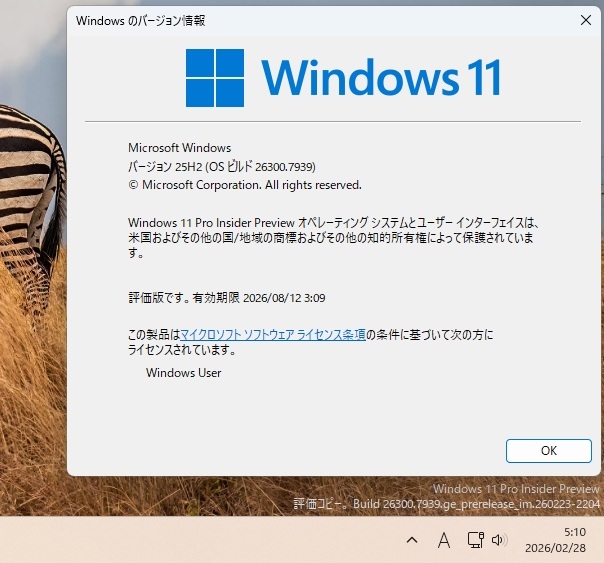
Task: Click the Windows 11 logo image
Action: point(343,78)
